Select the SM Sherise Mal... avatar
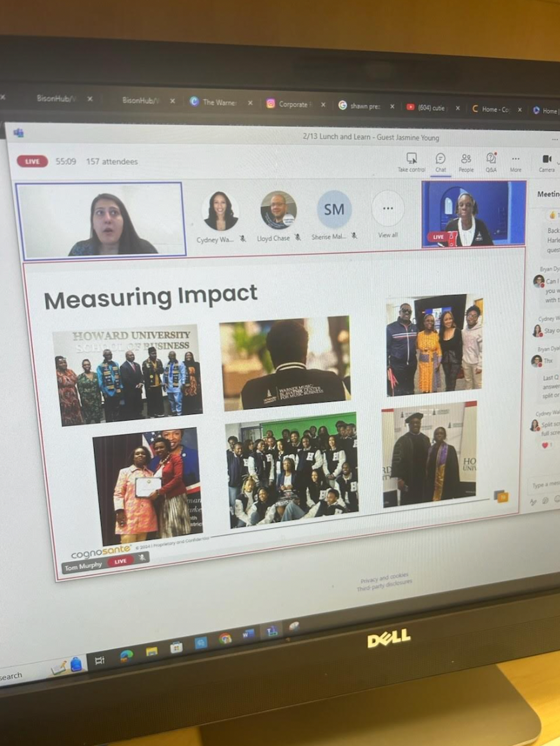This screenshot has height=746, width=560. [x=334, y=209]
